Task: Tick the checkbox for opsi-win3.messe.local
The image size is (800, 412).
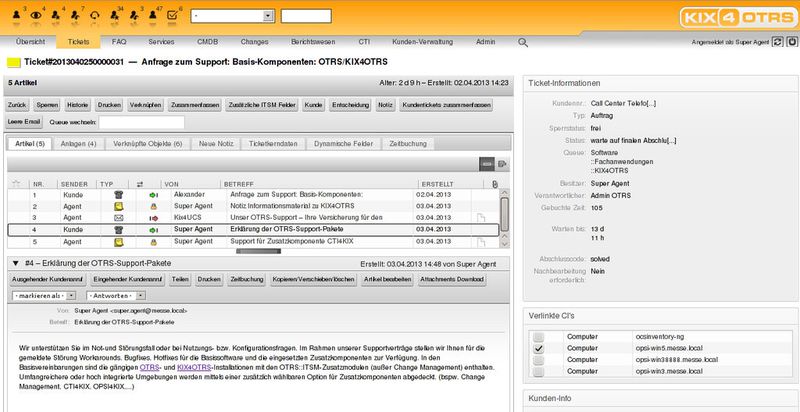Action: tap(538, 372)
